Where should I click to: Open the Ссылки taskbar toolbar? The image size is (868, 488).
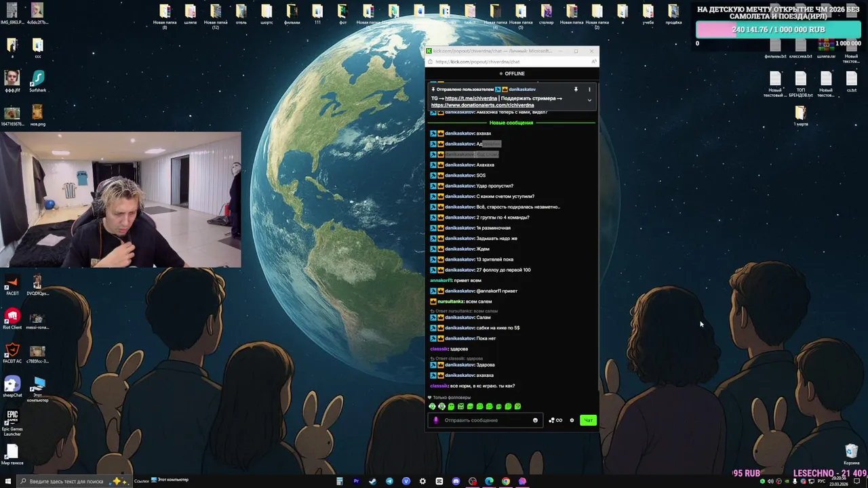pyautogui.click(x=141, y=481)
